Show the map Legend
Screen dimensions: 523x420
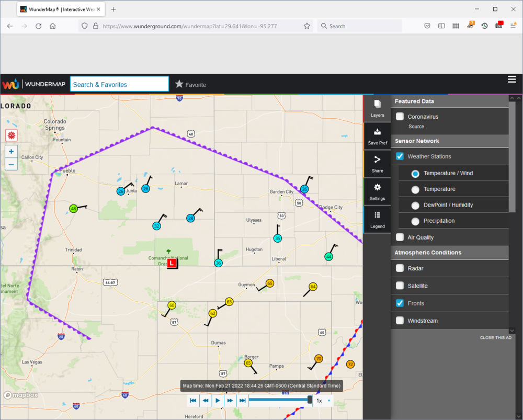coord(377,219)
